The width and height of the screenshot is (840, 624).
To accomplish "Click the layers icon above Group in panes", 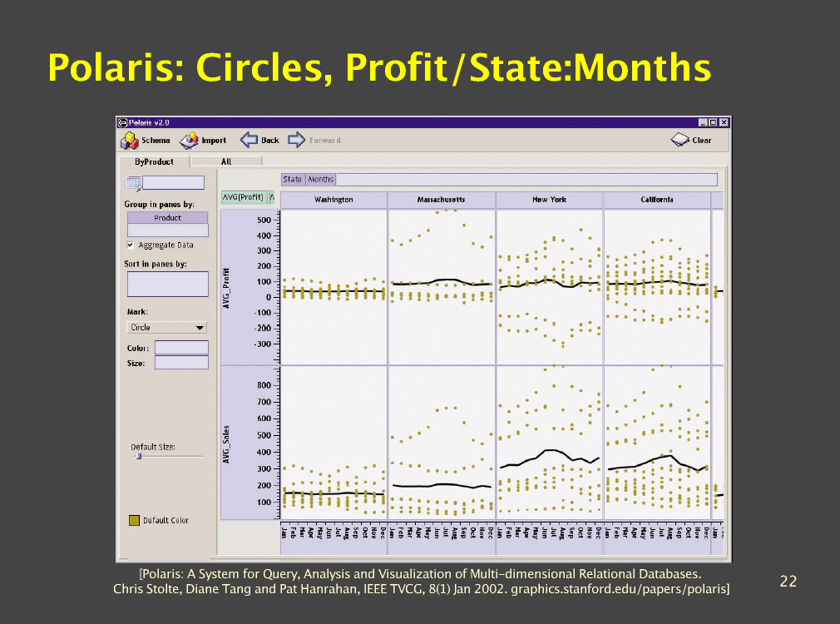I will pyautogui.click(x=133, y=183).
